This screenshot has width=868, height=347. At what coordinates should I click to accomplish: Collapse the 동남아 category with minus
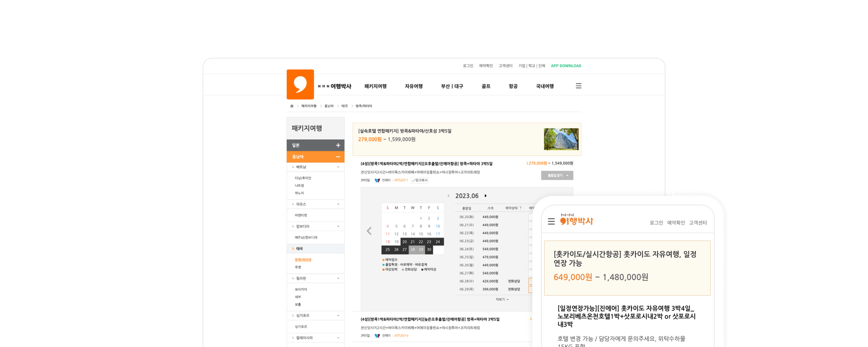tap(338, 157)
